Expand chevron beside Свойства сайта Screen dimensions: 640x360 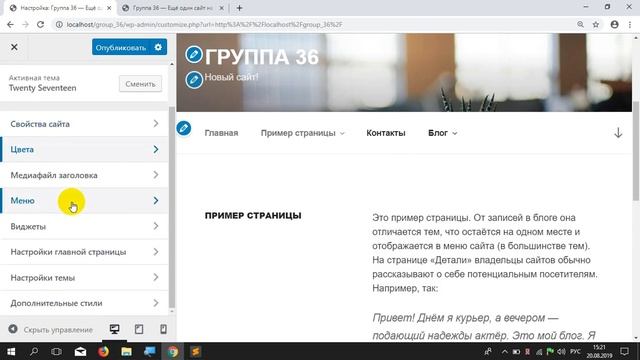tap(156, 123)
